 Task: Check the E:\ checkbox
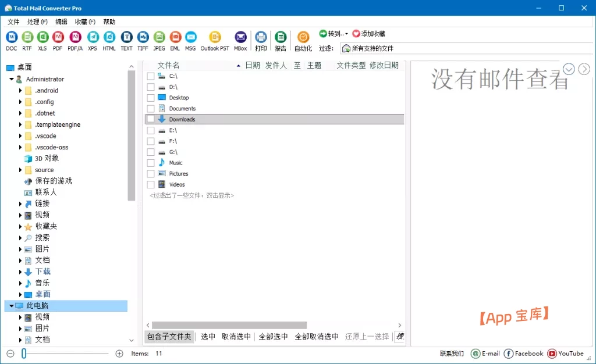pos(151,130)
